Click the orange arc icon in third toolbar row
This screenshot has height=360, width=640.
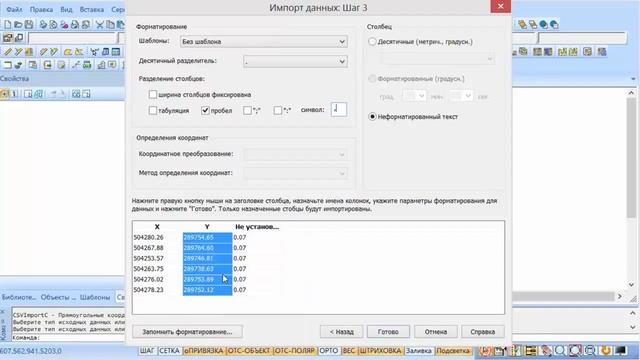click(68, 51)
